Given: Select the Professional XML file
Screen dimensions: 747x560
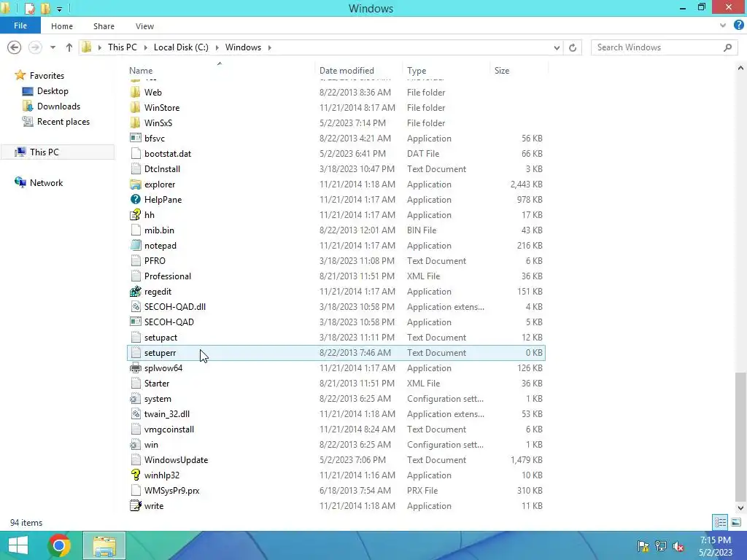Looking at the screenshot, I should [336, 276].
